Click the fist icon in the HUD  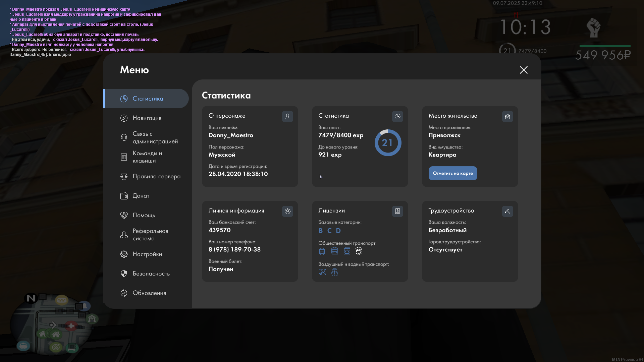click(593, 27)
